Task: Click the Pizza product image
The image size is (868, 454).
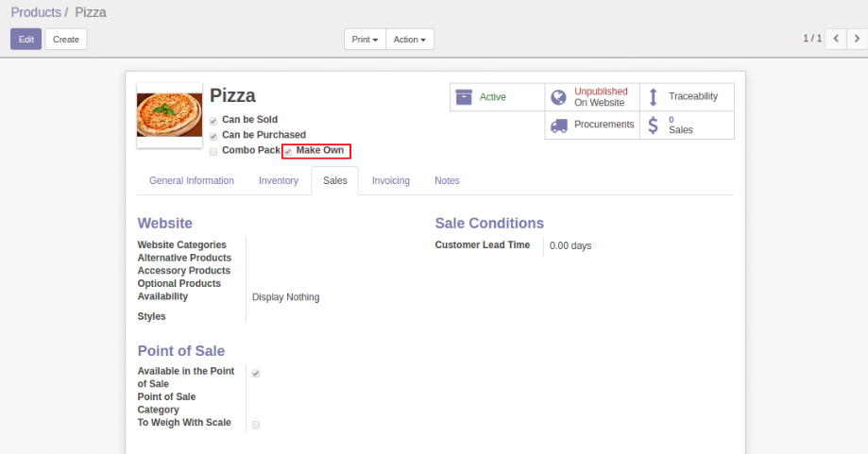Action: [169, 115]
